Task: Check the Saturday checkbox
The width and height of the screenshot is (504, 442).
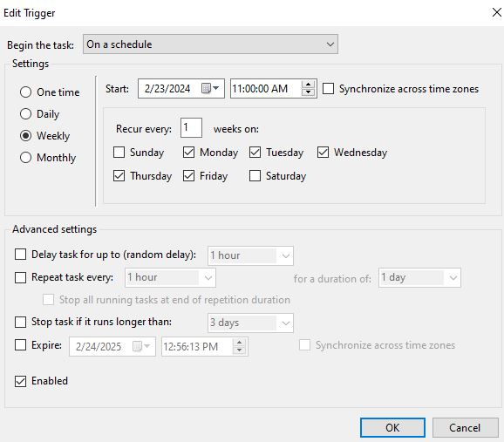Action: click(x=255, y=176)
